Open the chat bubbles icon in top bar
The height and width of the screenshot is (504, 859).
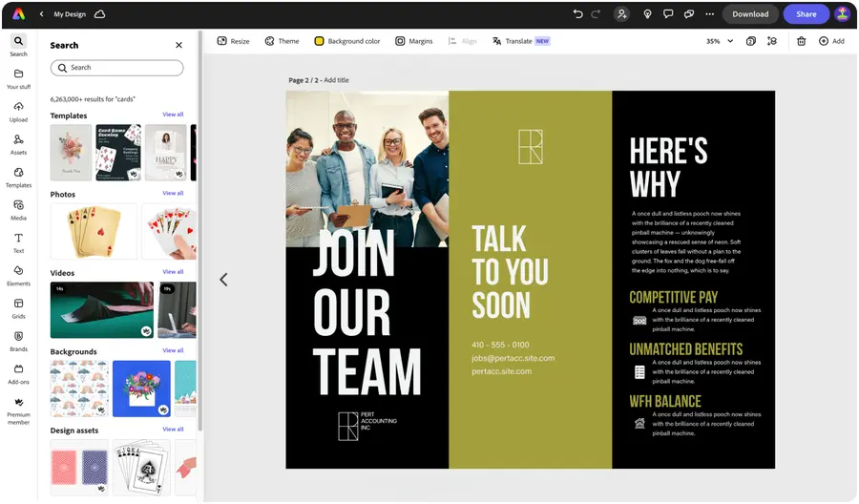(x=688, y=14)
